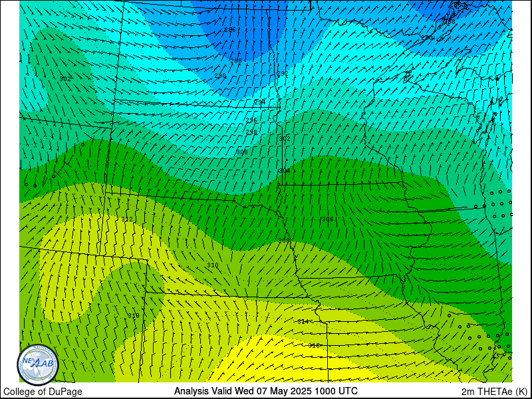Click the "2m THETAe (K)" caption
Viewport: 532px width, 399px height.
(x=494, y=392)
